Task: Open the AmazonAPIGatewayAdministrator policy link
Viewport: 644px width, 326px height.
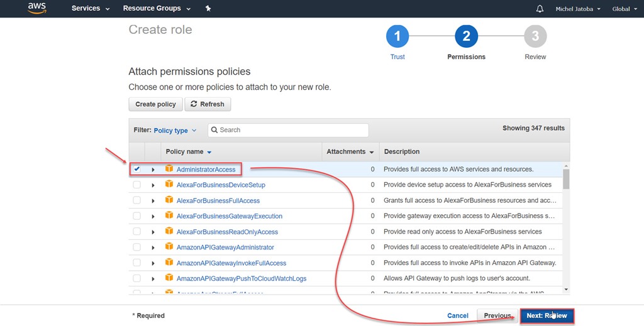Action: [x=225, y=247]
